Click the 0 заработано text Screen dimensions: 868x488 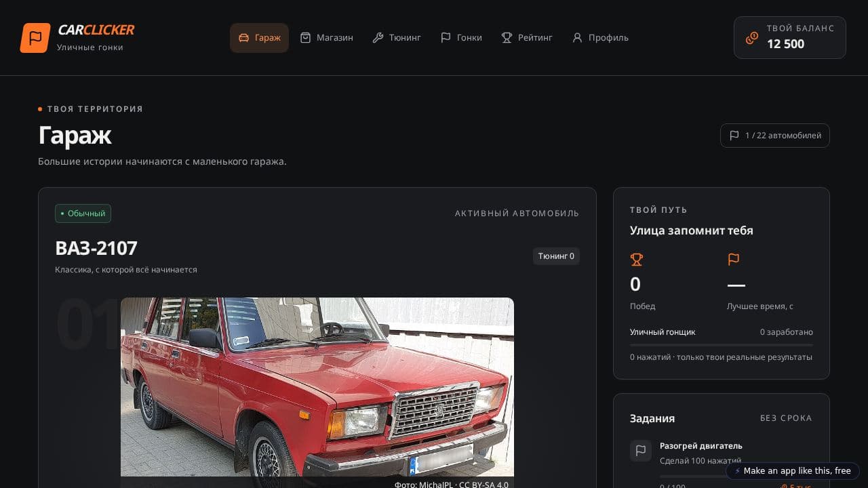pyautogui.click(x=787, y=332)
